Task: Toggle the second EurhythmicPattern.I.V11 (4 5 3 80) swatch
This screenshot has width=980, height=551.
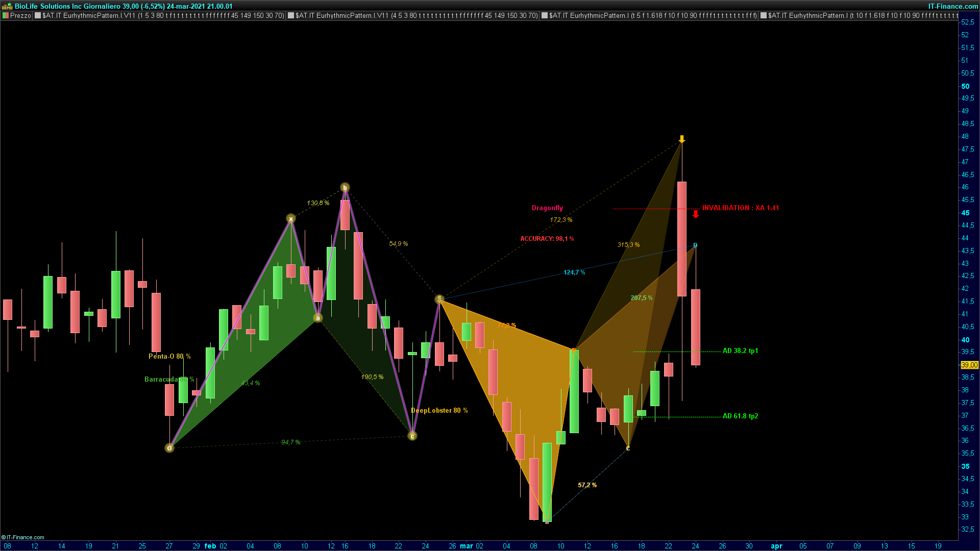Action: [291, 15]
